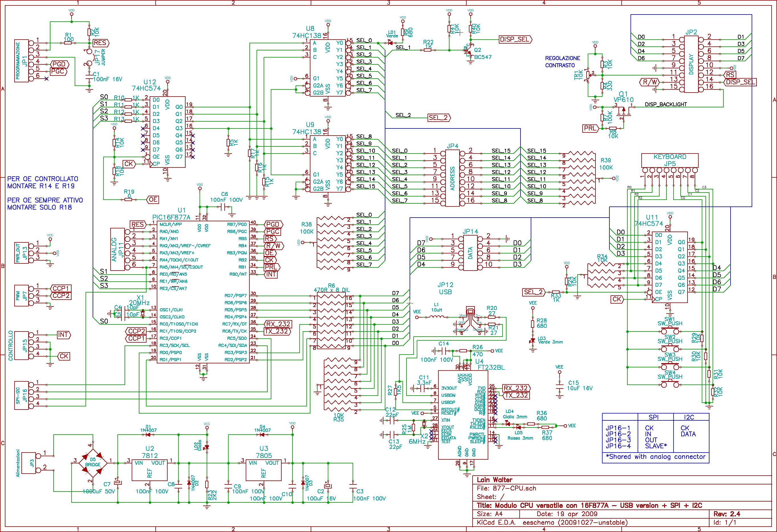Select the LD3 Verde 3mm LED label
Viewport: 777px width, 532px height.
pos(550,340)
